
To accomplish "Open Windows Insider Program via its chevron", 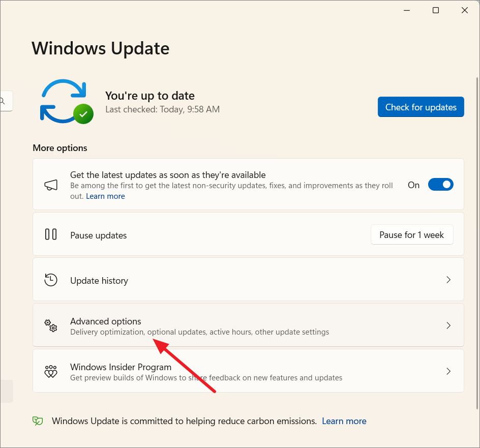I will [448, 371].
